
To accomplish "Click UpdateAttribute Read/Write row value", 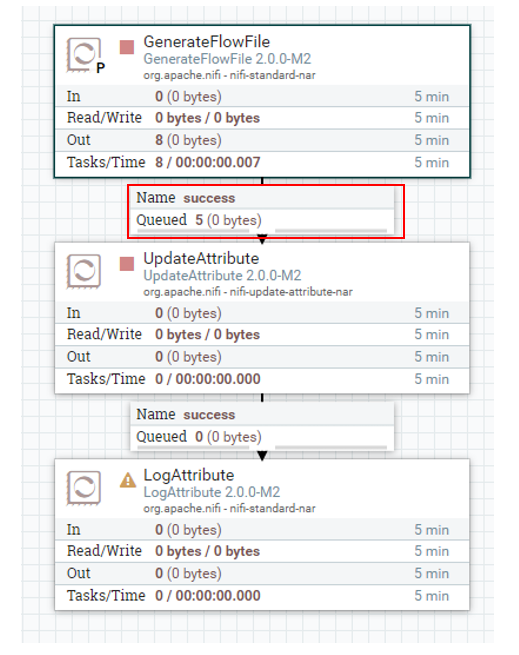I will click(x=207, y=335).
